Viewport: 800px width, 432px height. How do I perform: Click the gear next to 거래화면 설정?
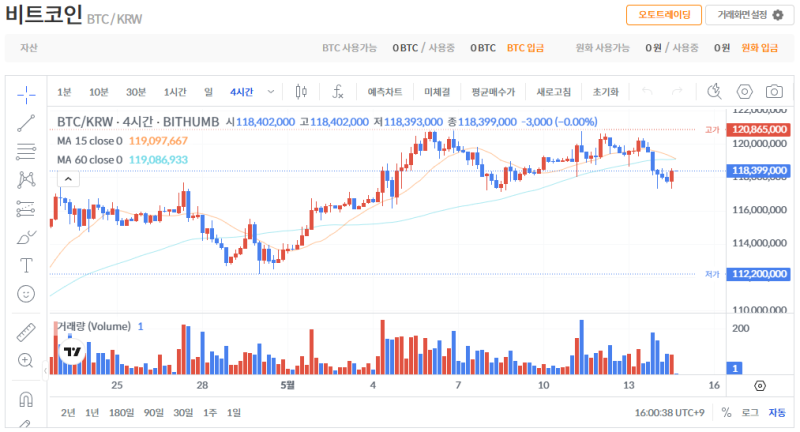pos(778,15)
